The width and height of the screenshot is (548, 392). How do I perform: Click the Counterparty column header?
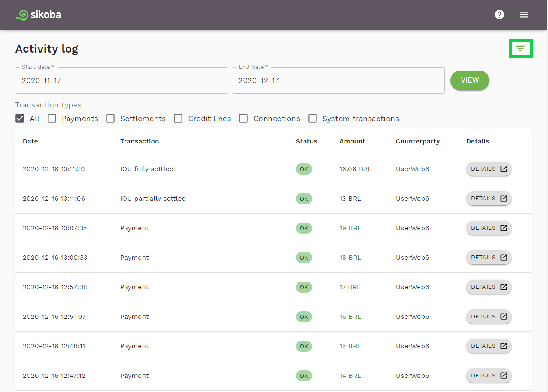(x=418, y=141)
